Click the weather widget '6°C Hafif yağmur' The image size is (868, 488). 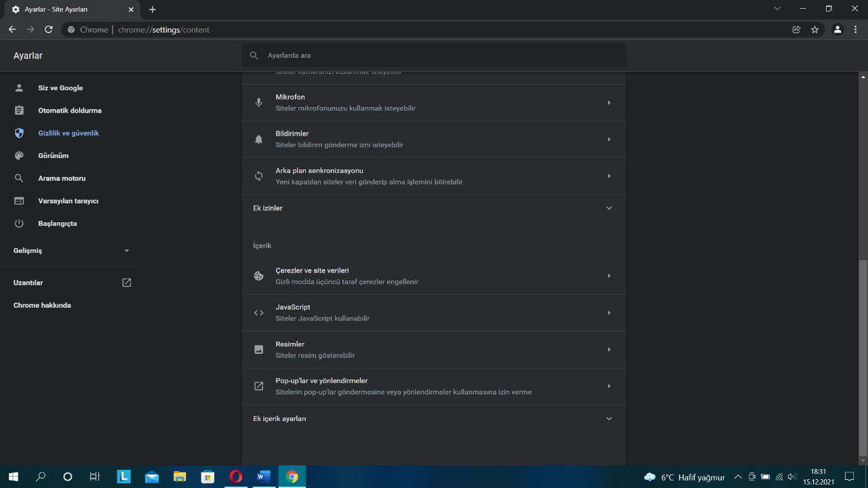click(684, 477)
